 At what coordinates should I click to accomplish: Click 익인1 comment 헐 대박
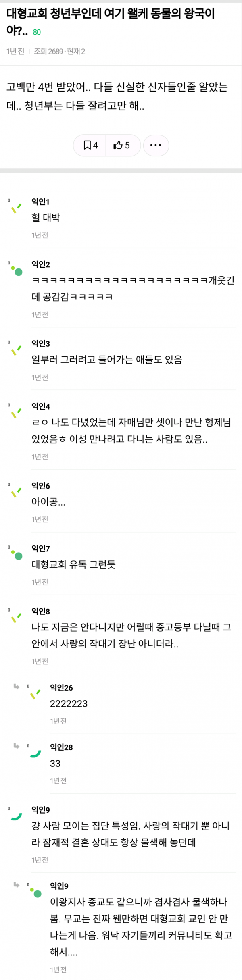46,218
